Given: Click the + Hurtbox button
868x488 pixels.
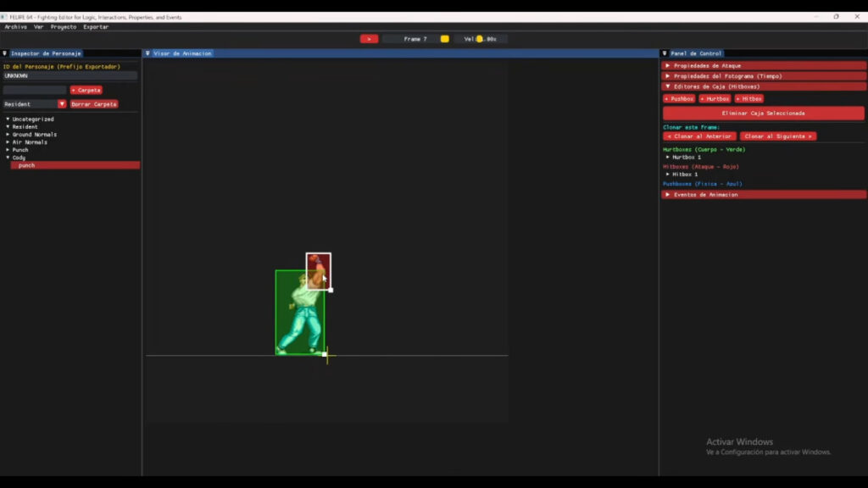Looking at the screenshot, I should point(715,98).
